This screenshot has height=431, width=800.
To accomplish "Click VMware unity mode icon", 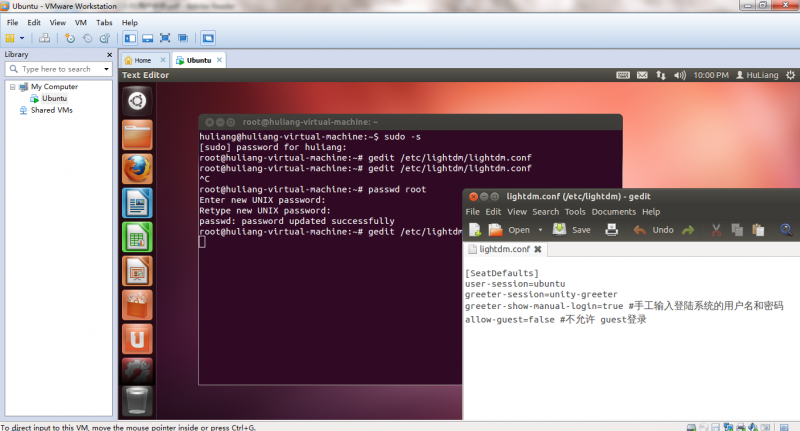I will [183, 38].
